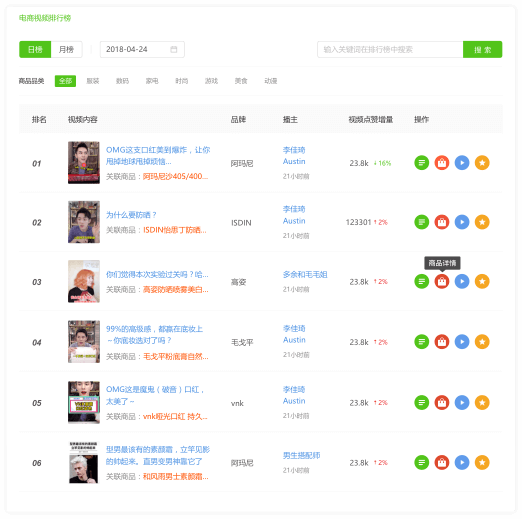Select 全部 category filter

tap(65, 81)
